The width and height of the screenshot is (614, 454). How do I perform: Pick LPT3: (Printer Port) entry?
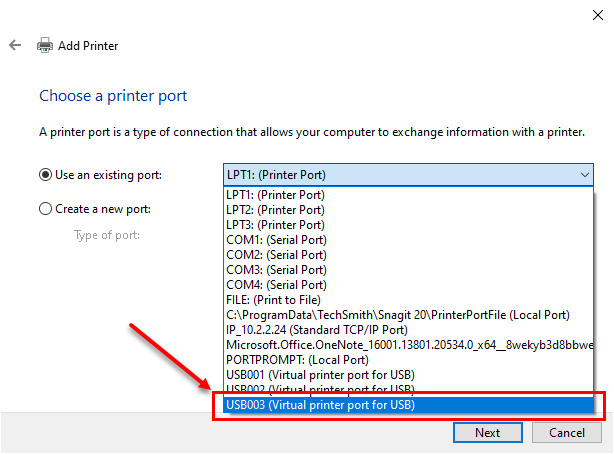tap(408, 225)
